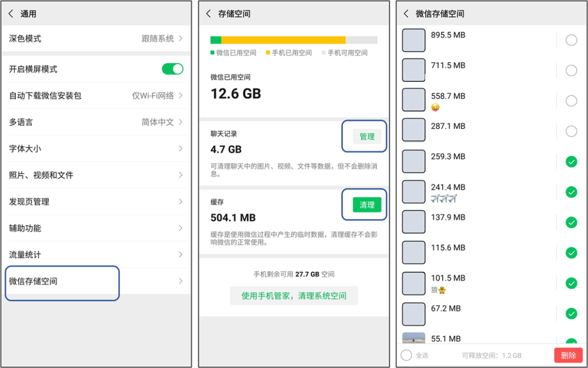Uncheck the 241.4 MB chat
This screenshot has height=368, width=588.
point(571,192)
